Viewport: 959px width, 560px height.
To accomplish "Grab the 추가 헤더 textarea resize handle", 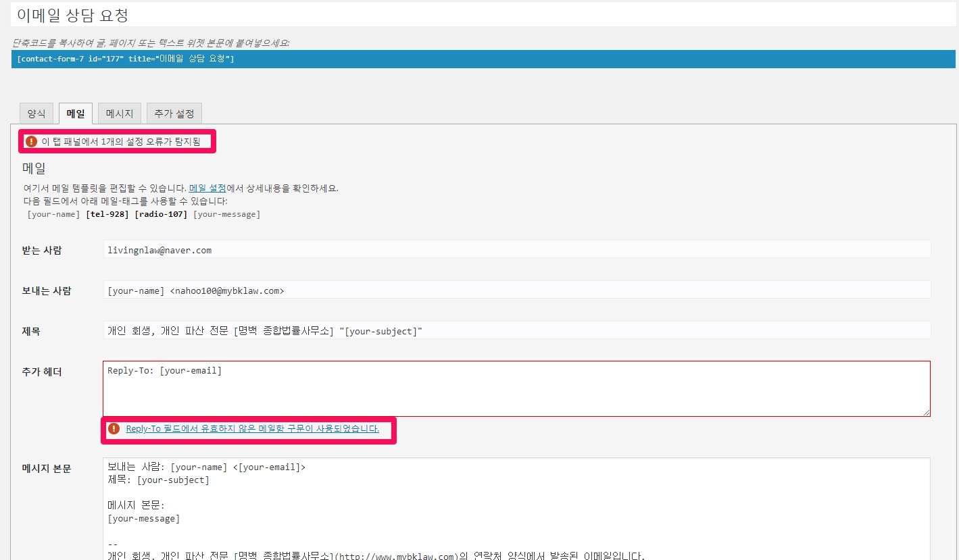I will coord(926,412).
